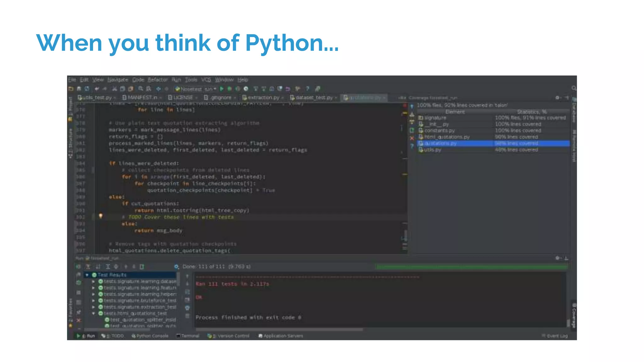Open the VCS menu
The height and width of the screenshot is (362, 644).
206,80
